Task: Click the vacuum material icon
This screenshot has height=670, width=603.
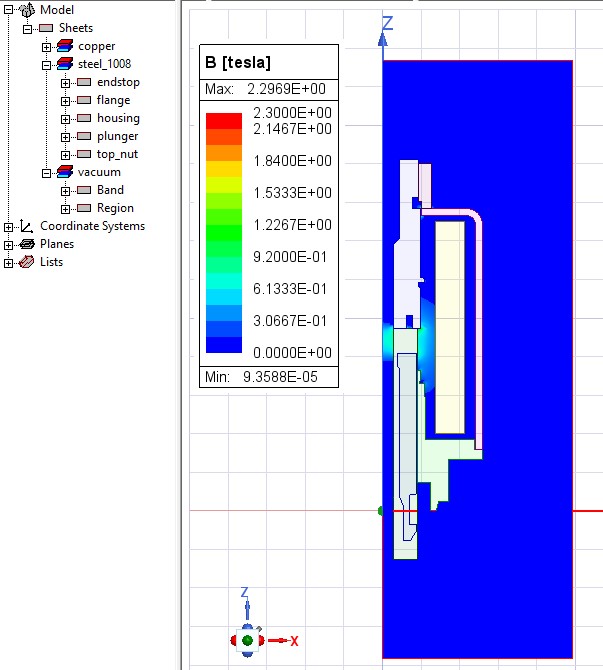Action: [x=65, y=172]
